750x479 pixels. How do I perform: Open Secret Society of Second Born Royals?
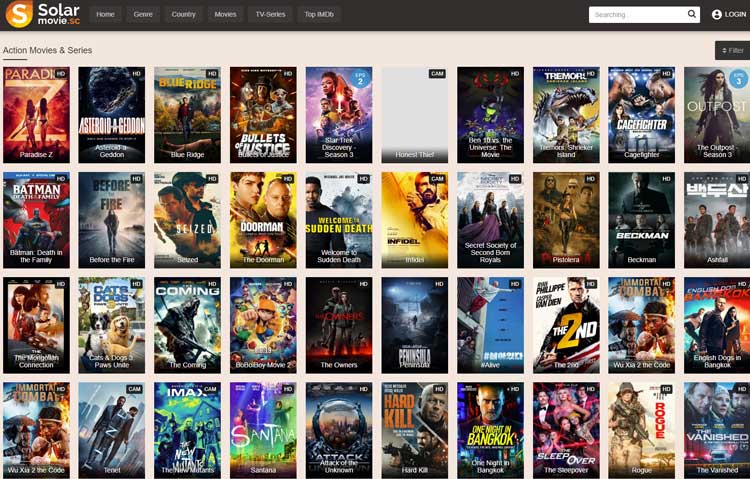(x=490, y=220)
